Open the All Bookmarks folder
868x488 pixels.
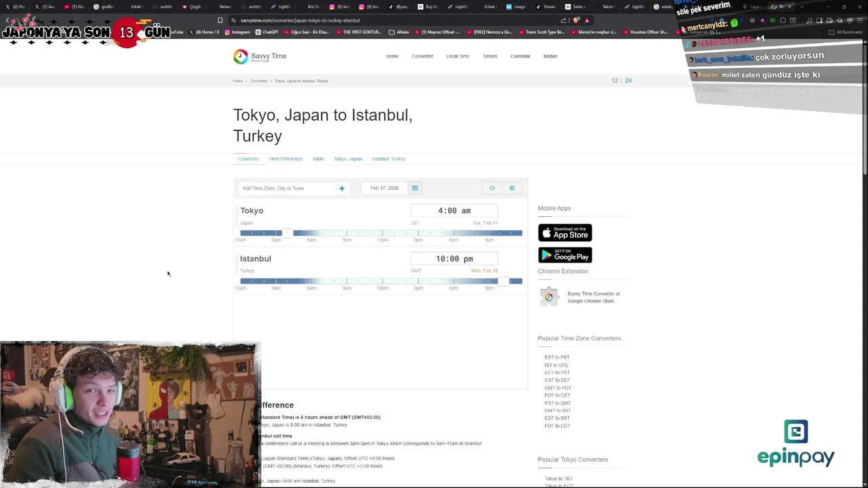[x=846, y=32]
